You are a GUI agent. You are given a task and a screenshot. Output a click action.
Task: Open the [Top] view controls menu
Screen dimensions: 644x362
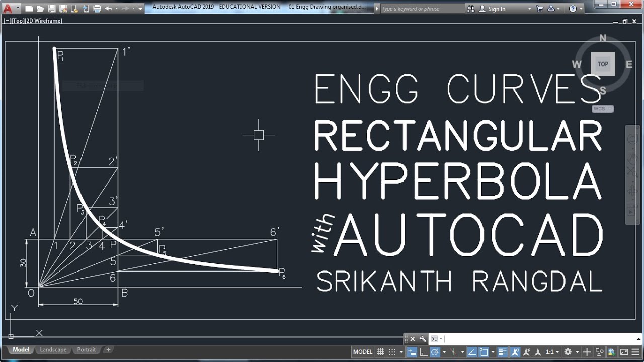17,21
